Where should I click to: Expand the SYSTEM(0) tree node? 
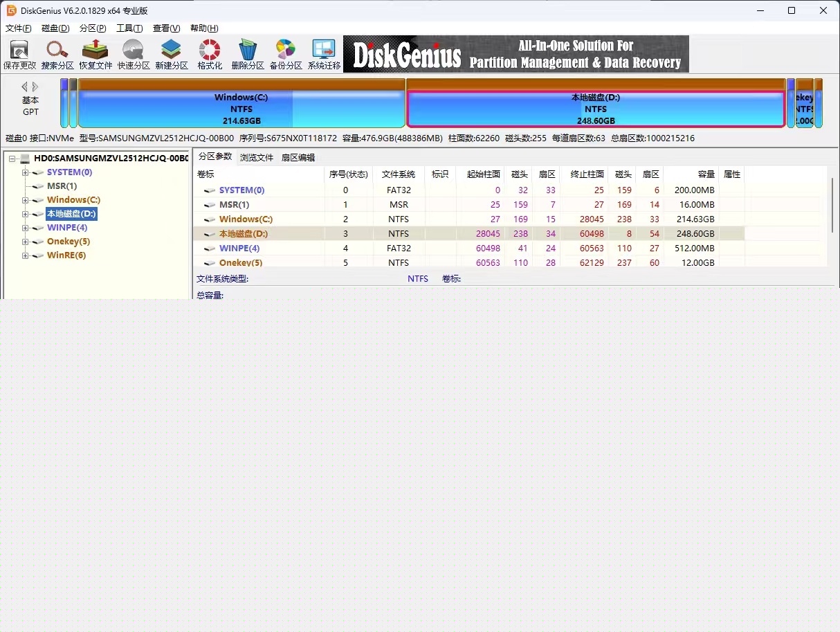pos(26,172)
